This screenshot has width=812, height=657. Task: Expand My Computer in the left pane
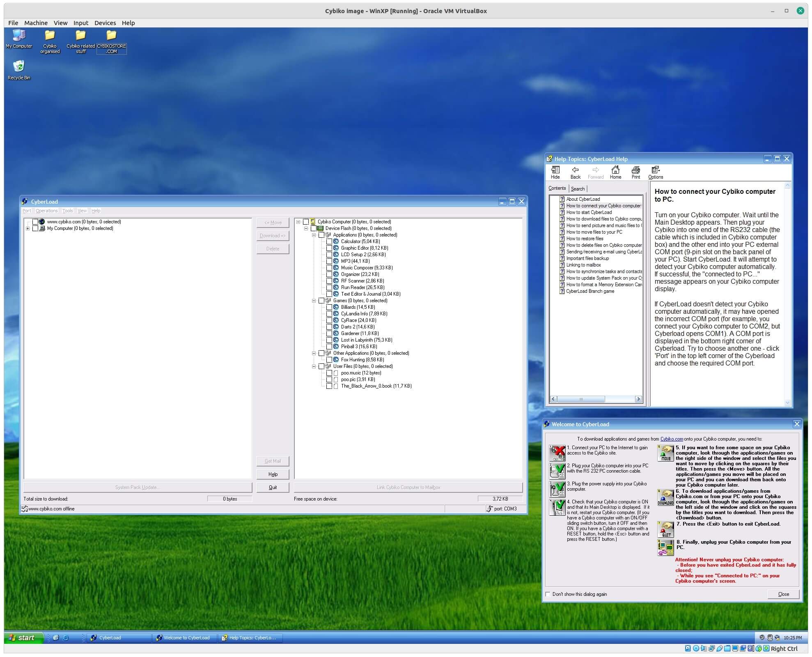click(x=28, y=228)
